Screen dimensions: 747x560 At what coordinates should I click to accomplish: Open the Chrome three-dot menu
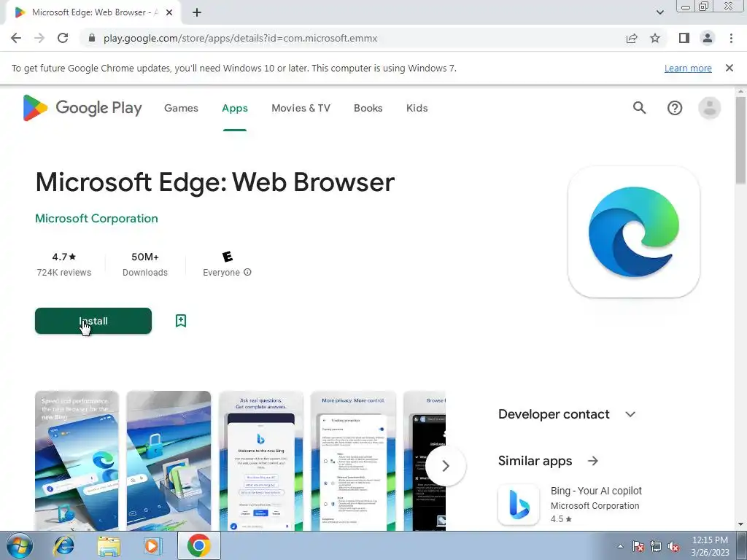point(731,38)
